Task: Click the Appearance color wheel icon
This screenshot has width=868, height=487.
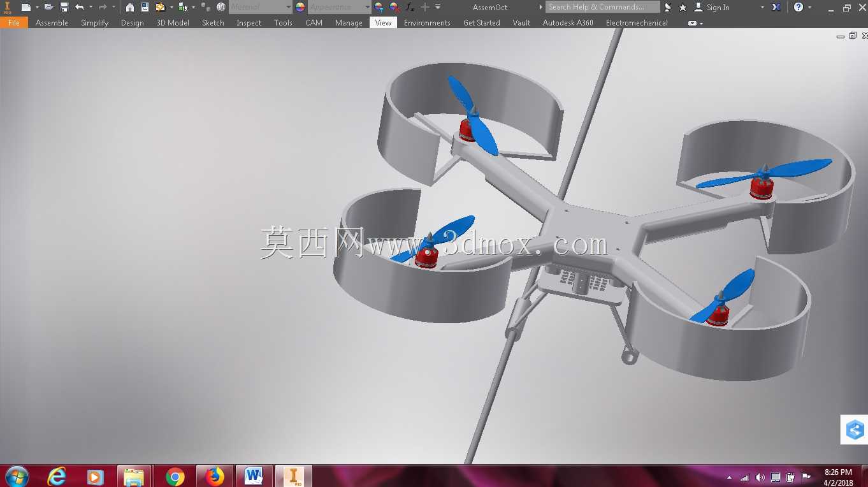Action: (x=300, y=7)
